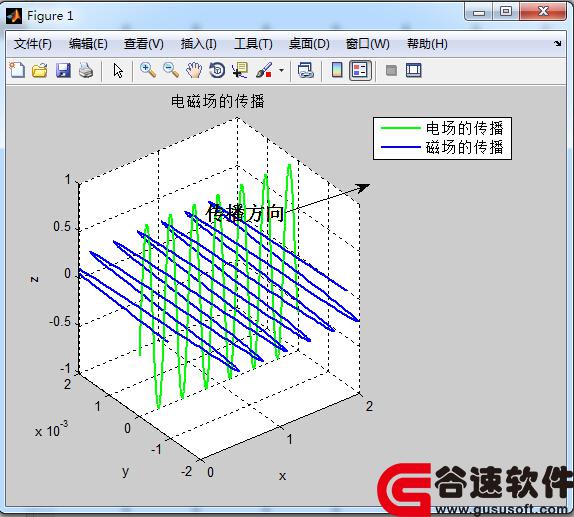Expand the Brush tool color dropdown arrow
Image resolution: width=574 pixels, height=517 pixels.
tap(281, 70)
